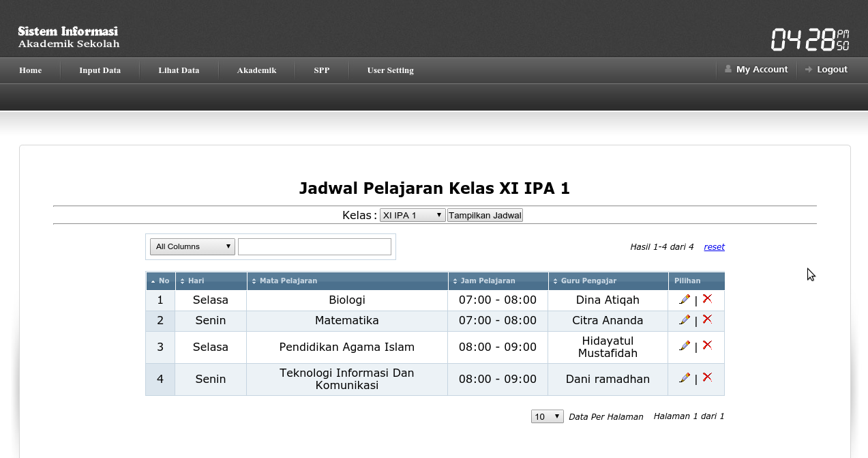Open the Akademik menu
This screenshot has height=458, width=868.
click(256, 70)
